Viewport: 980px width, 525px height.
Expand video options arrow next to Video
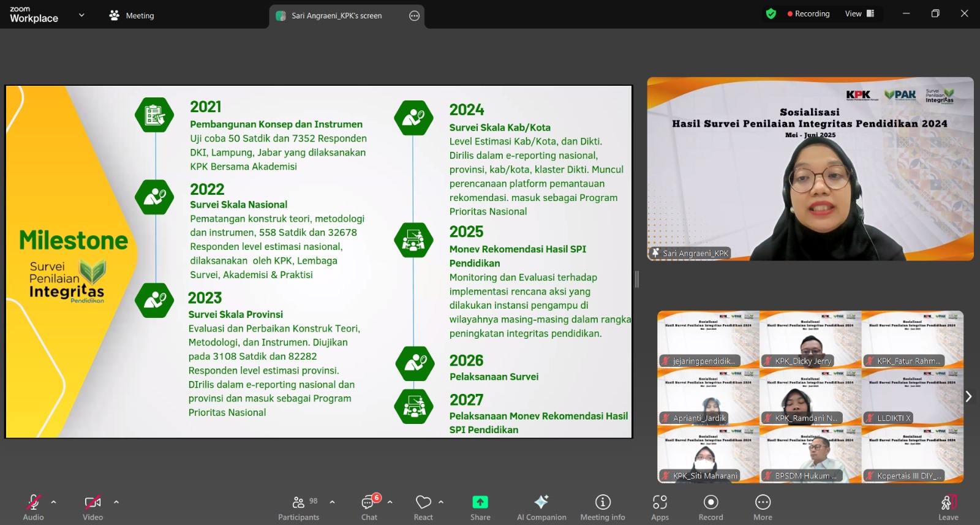pyautogui.click(x=116, y=502)
